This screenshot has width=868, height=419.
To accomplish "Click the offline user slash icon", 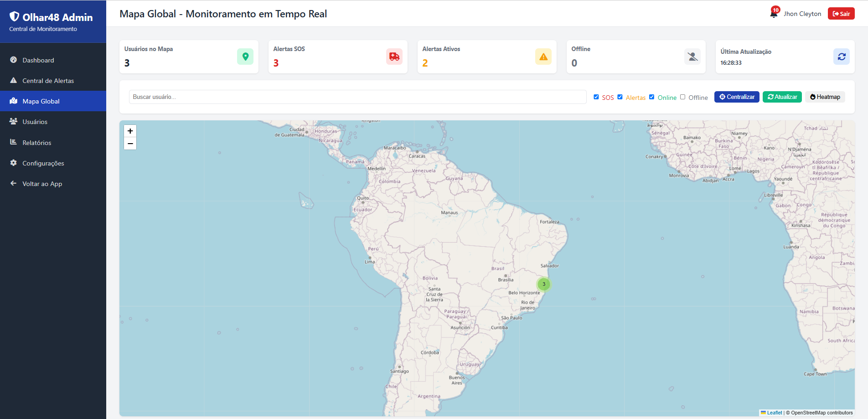I will (x=692, y=57).
